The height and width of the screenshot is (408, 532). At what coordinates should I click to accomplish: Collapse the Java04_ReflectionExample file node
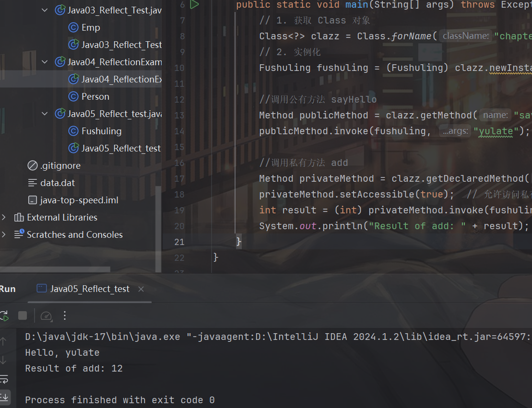pyautogui.click(x=45, y=62)
